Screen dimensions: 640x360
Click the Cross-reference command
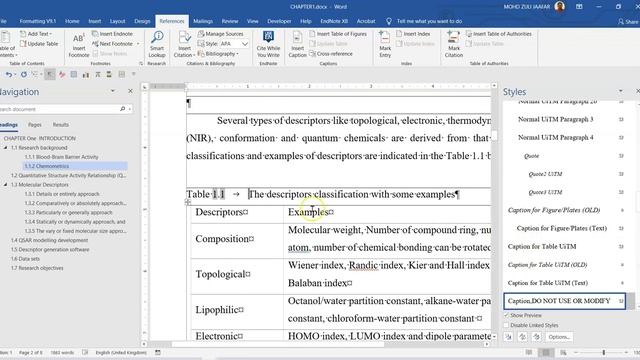click(x=331, y=53)
